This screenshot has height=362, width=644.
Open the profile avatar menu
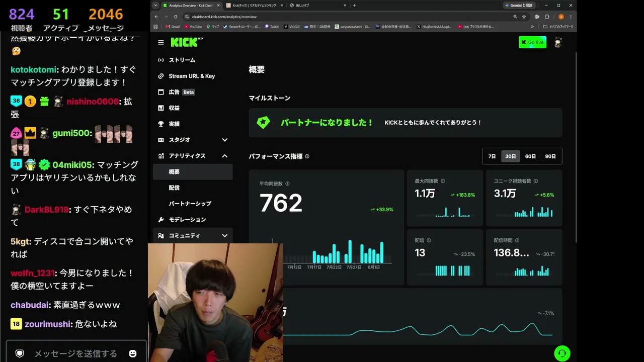(x=558, y=43)
